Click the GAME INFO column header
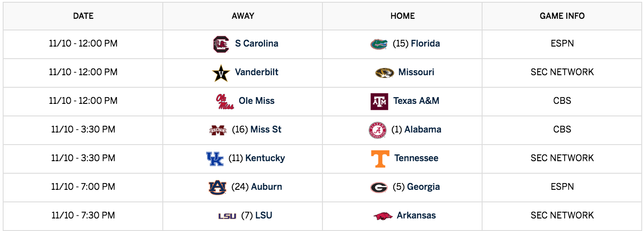 (x=562, y=16)
